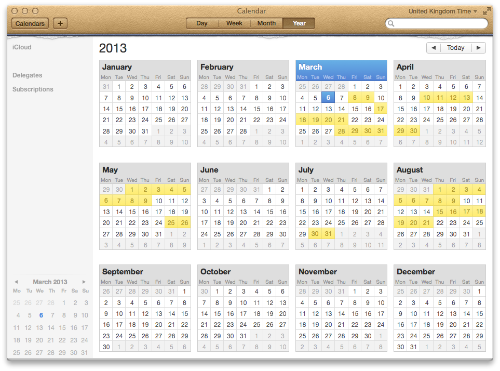Show previous month in mini calendar
This screenshot has width=500, height=371.
(16, 282)
